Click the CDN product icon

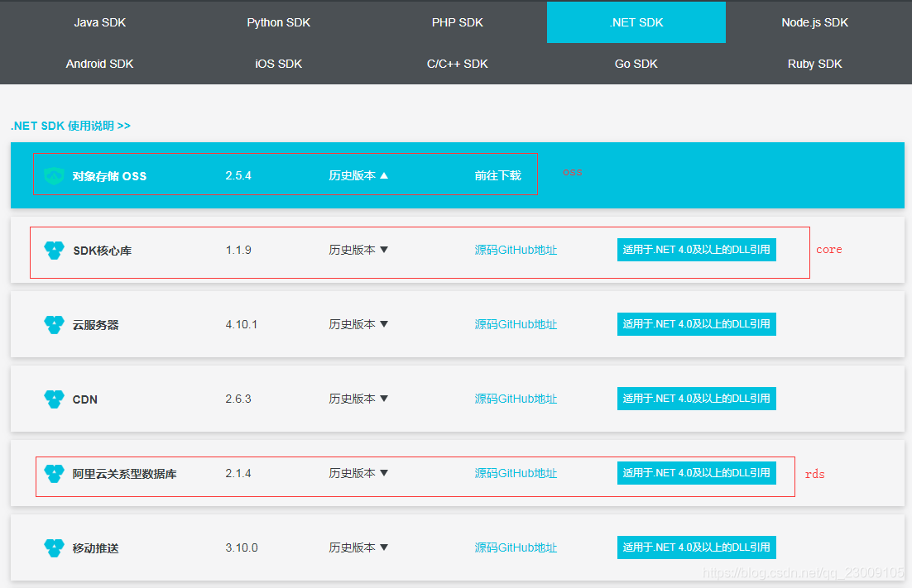point(54,399)
